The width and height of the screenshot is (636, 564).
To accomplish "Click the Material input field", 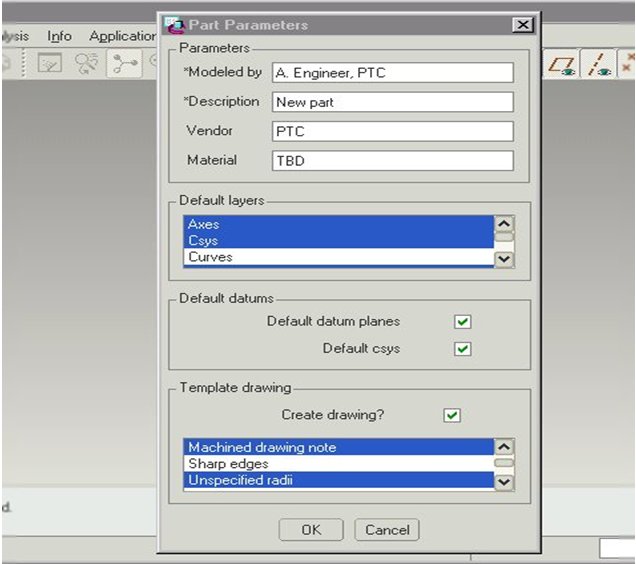I will (393, 161).
